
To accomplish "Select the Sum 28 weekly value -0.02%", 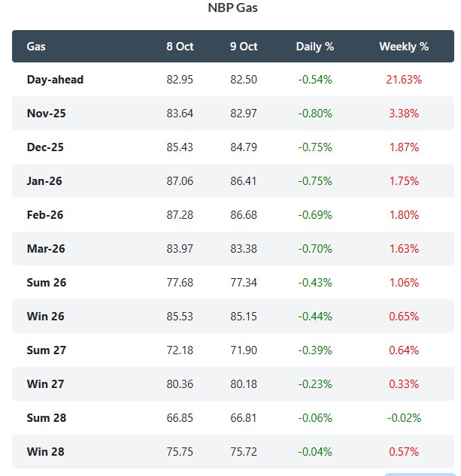I will click(x=405, y=417).
